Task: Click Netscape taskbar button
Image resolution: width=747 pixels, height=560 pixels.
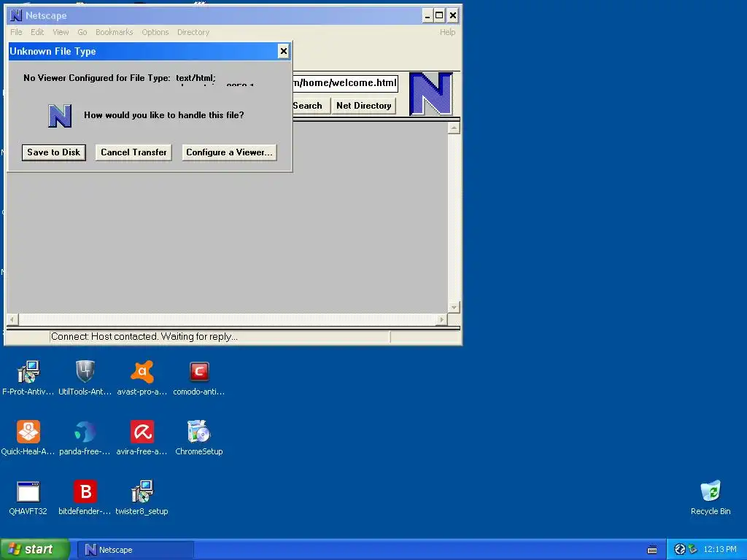Action: tap(136, 550)
